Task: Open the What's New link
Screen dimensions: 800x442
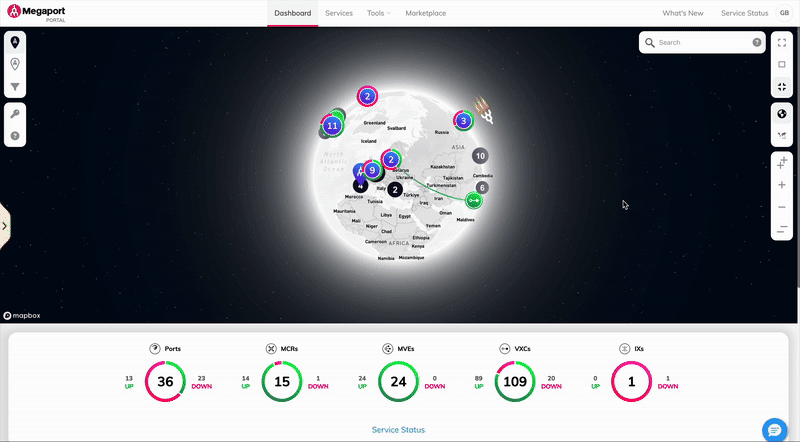Action: 683,13
